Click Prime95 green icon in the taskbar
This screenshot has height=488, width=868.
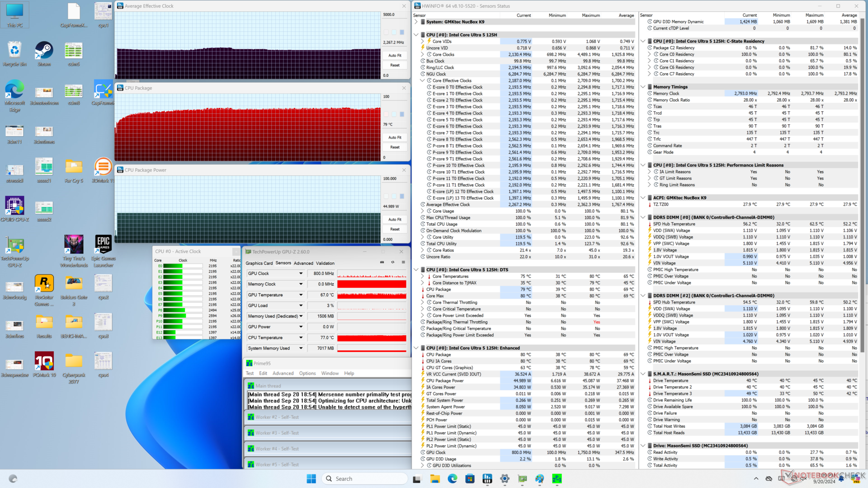pos(557,479)
